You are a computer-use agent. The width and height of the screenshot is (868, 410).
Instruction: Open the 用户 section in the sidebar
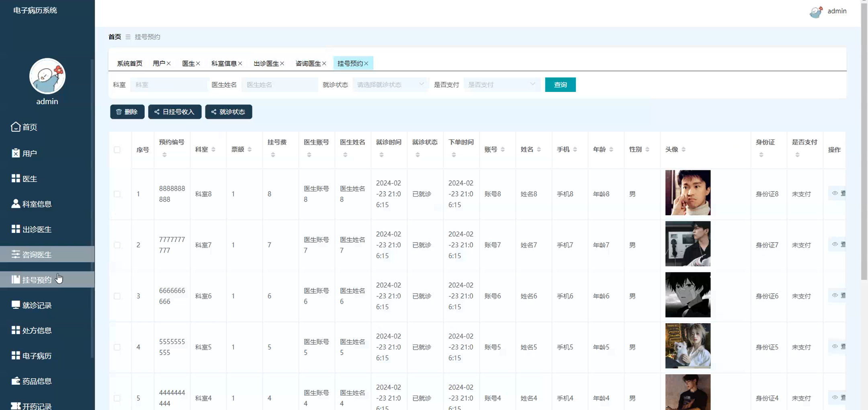31,153
